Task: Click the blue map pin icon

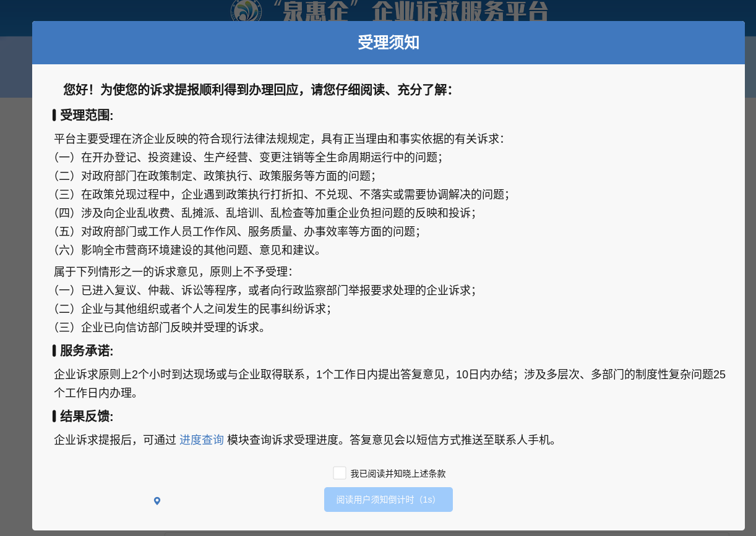Action: click(157, 501)
